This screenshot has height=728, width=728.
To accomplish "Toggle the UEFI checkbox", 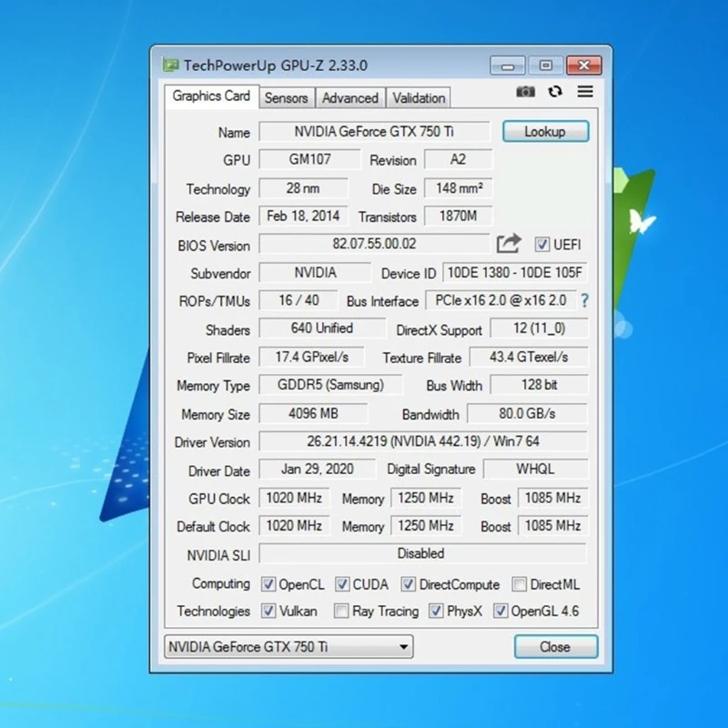I will pos(542,245).
